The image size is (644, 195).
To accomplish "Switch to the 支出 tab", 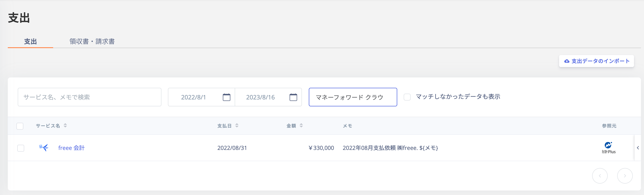I will (x=30, y=41).
